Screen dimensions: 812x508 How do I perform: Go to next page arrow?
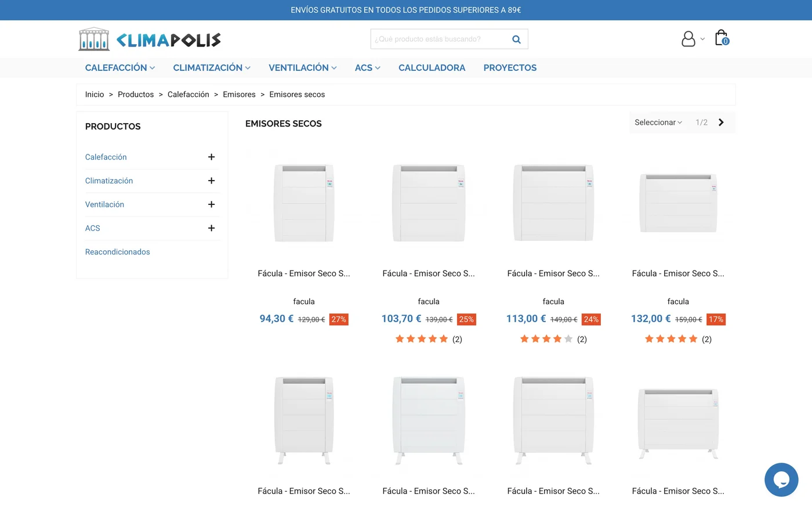click(x=721, y=123)
